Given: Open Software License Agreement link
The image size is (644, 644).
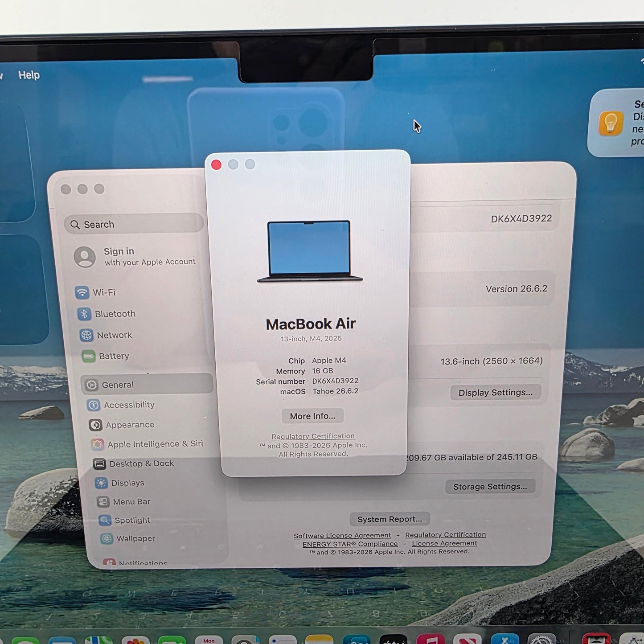Looking at the screenshot, I should pos(342,536).
